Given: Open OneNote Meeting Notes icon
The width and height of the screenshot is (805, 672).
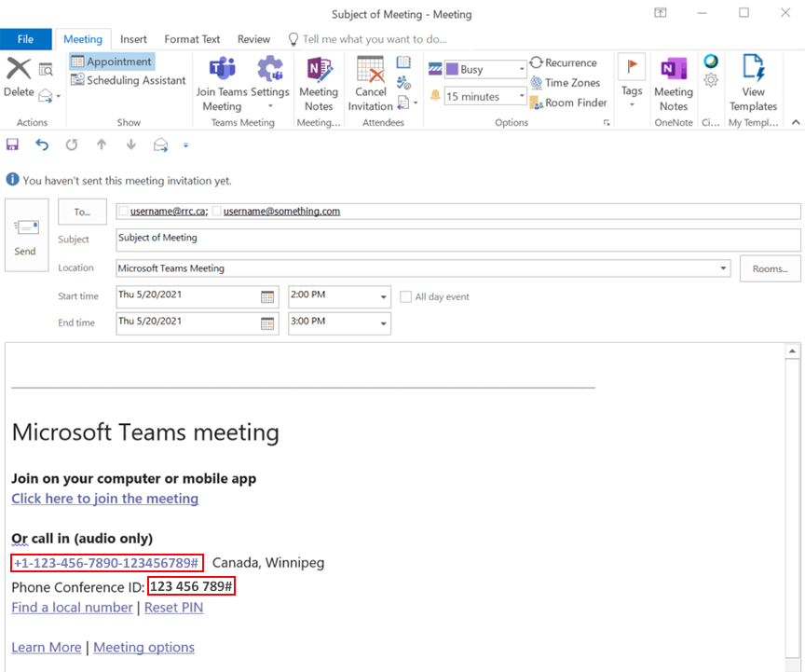Looking at the screenshot, I should (x=673, y=68).
